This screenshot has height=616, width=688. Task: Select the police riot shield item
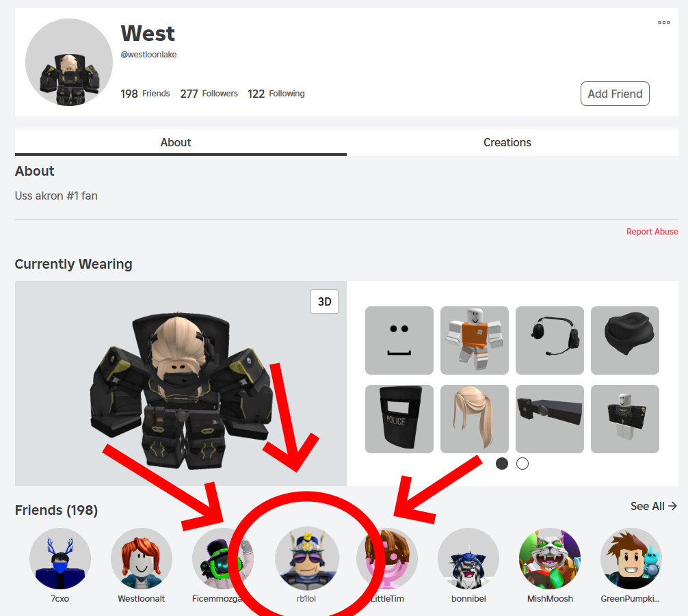tap(399, 418)
